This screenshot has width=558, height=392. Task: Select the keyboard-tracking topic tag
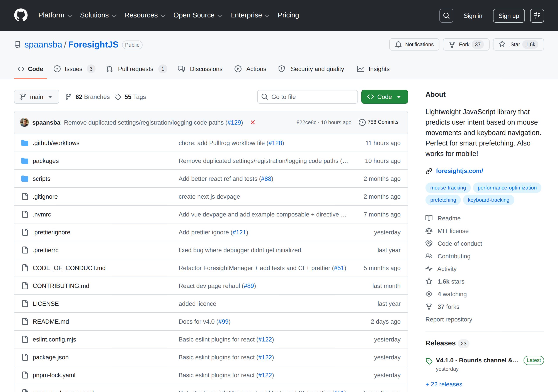pos(488,200)
